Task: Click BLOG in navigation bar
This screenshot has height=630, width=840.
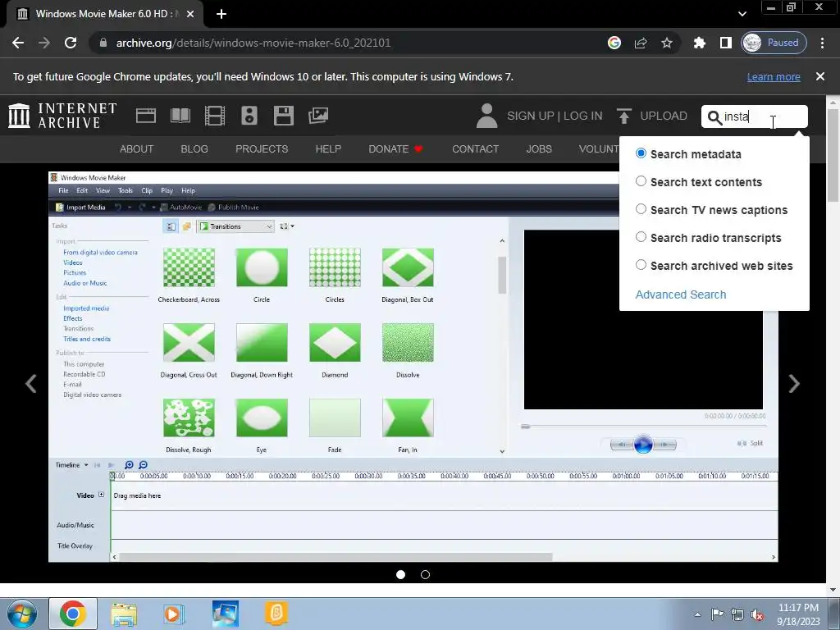Action: pos(194,149)
